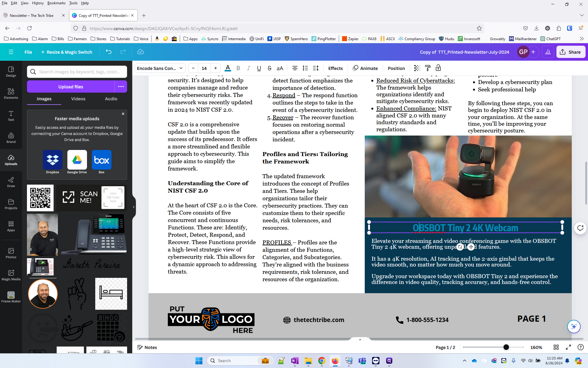Open the Design panel in sidebar

(x=11, y=72)
